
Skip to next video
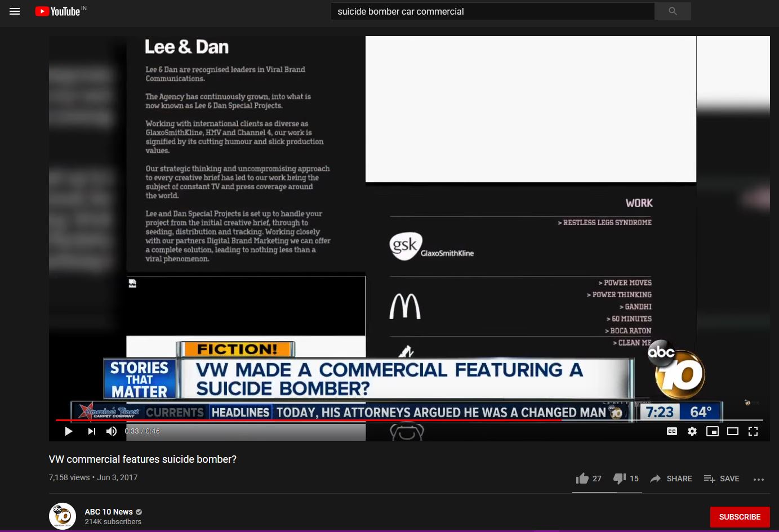click(91, 431)
